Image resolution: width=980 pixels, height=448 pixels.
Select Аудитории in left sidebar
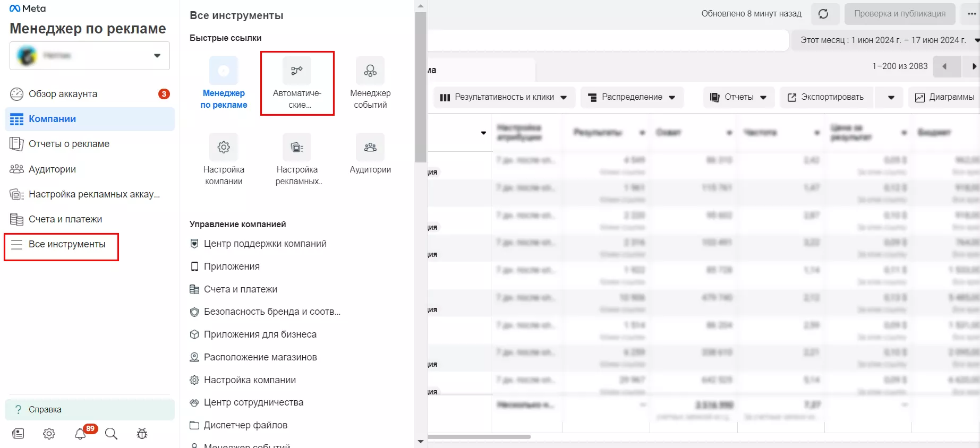pyautogui.click(x=90, y=169)
